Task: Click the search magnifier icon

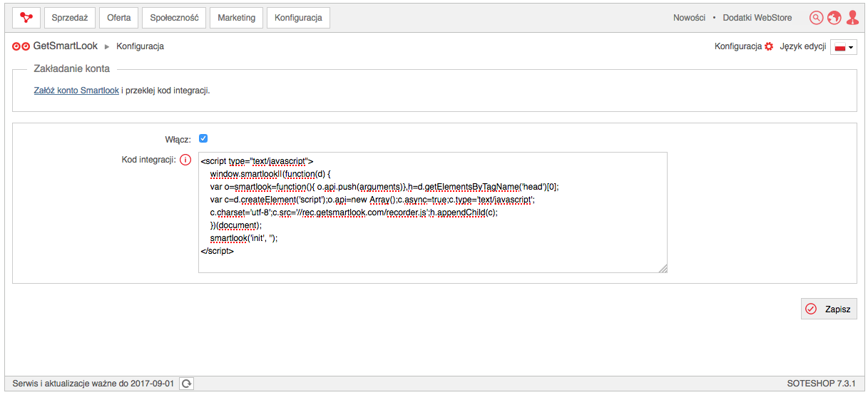Action: click(x=817, y=18)
